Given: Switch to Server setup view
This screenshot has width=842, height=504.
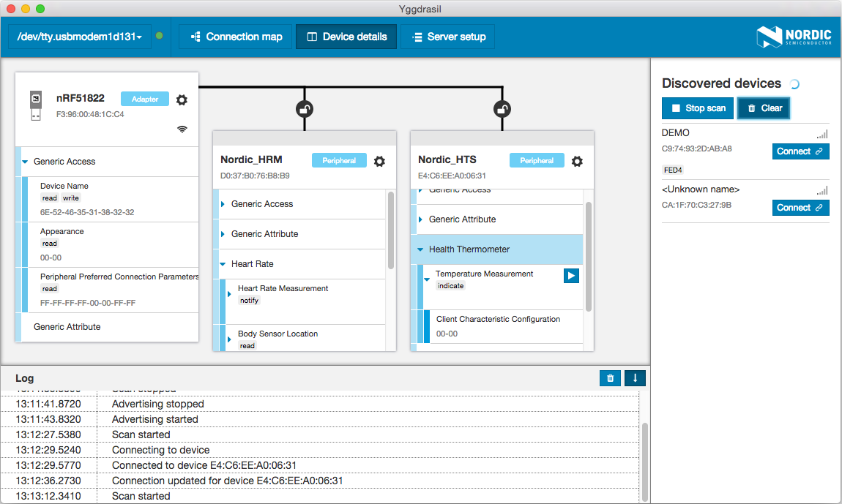Looking at the screenshot, I should tap(448, 37).
